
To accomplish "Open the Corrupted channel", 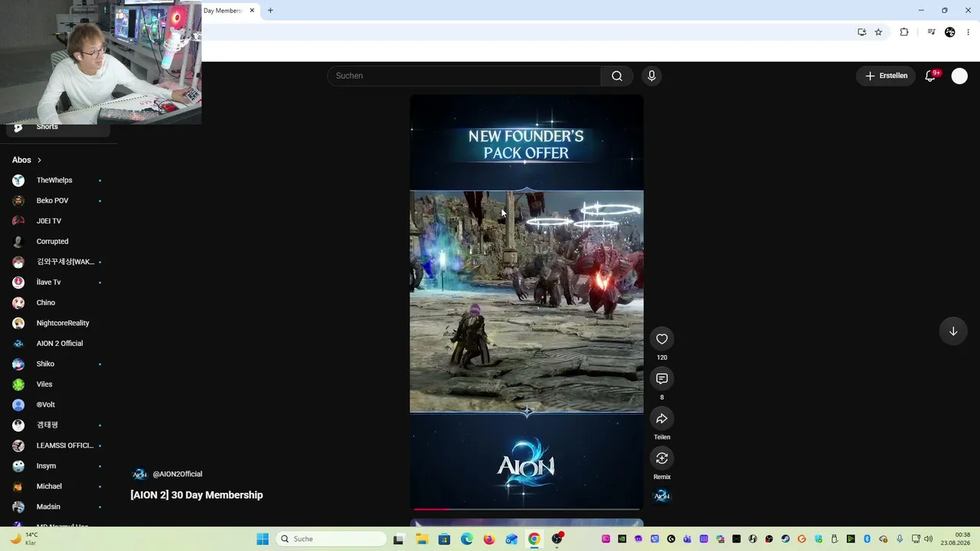I will point(58,241).
